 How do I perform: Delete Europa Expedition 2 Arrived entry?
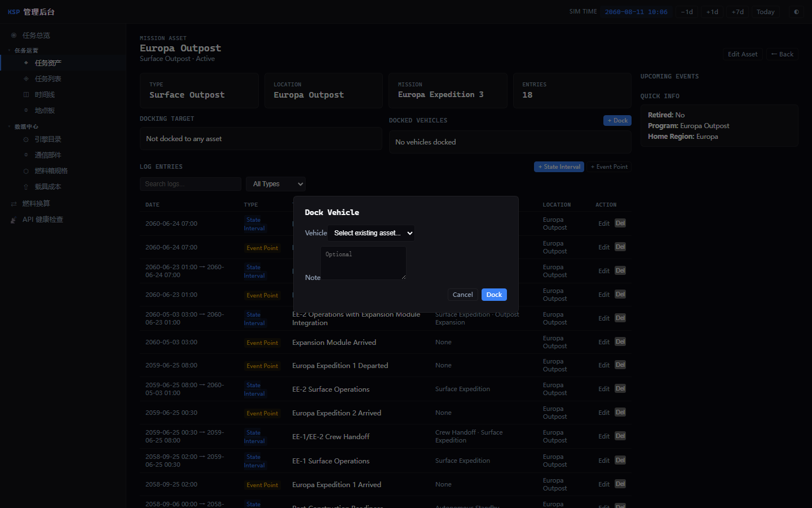point(620,412)
